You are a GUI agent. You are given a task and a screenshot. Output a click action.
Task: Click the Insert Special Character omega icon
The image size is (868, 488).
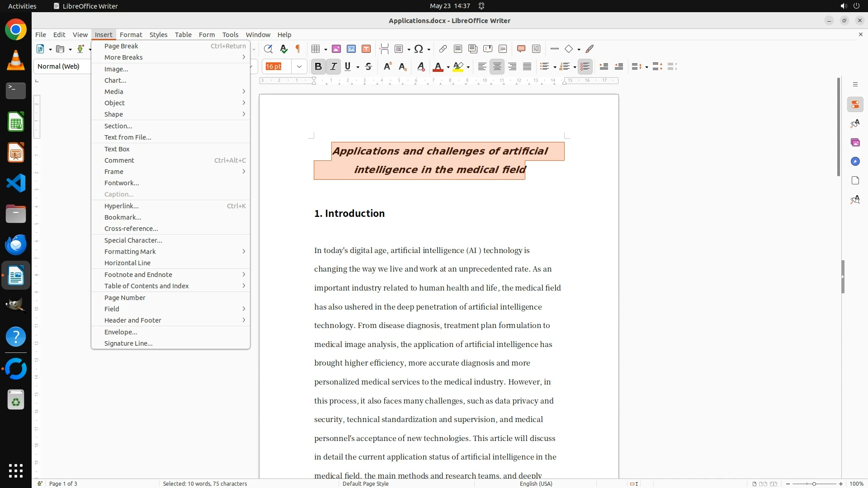click(419, 49)
